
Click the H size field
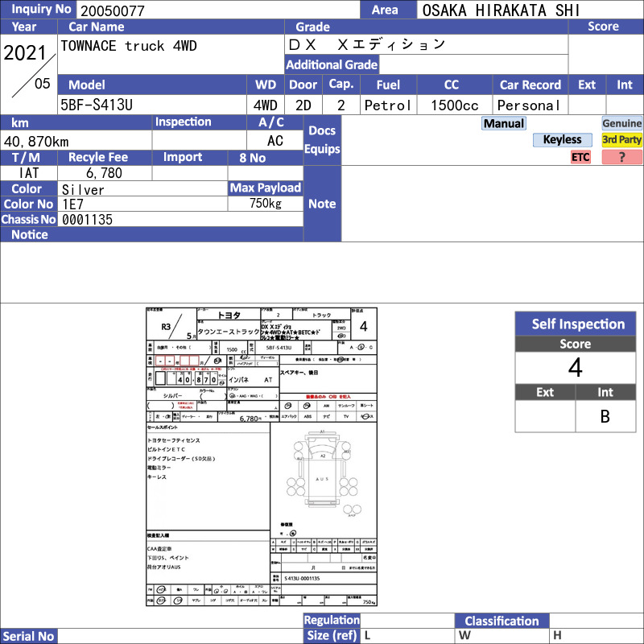[596, 635]
